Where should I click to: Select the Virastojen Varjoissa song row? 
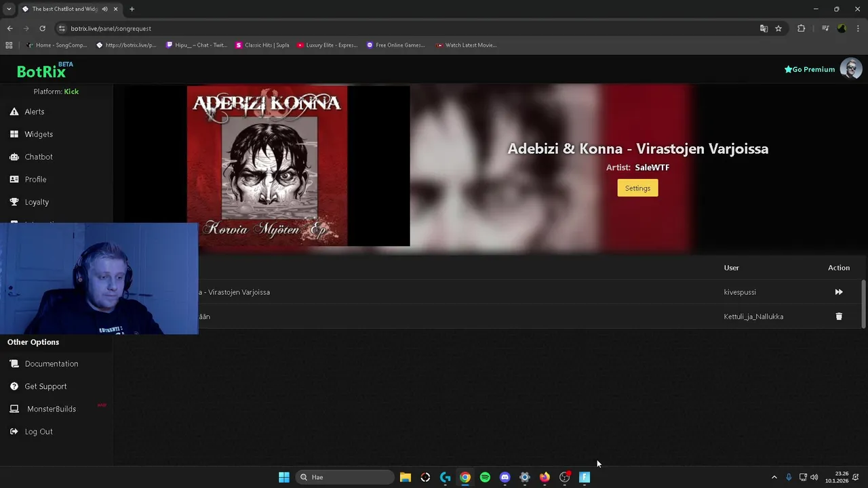coord(490,292)
